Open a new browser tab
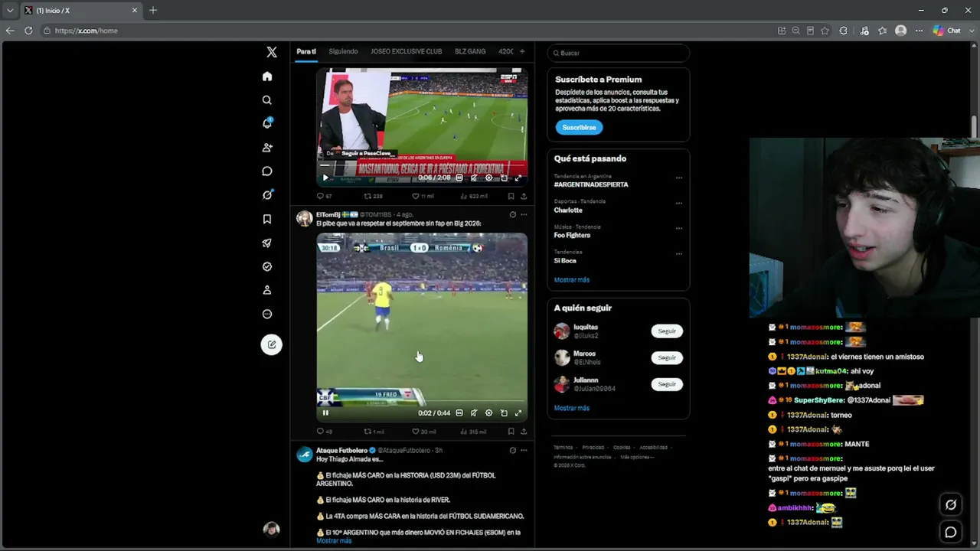 click(x=153, y=10)
